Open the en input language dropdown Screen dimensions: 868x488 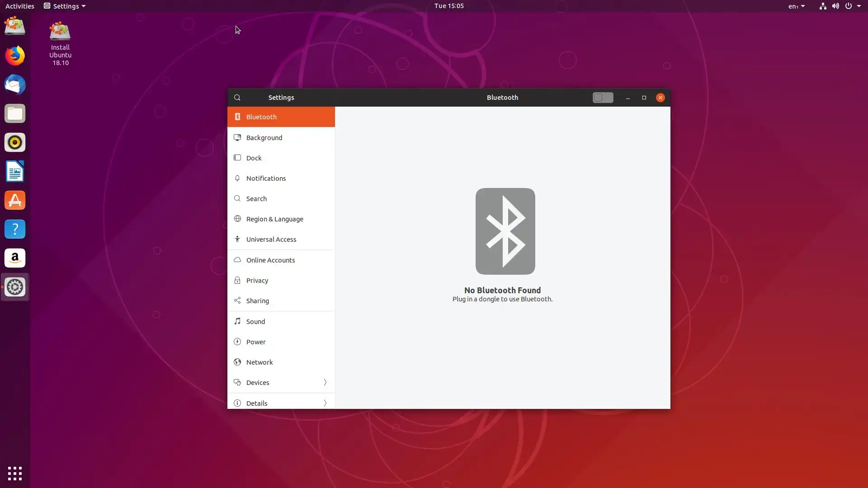796,6
